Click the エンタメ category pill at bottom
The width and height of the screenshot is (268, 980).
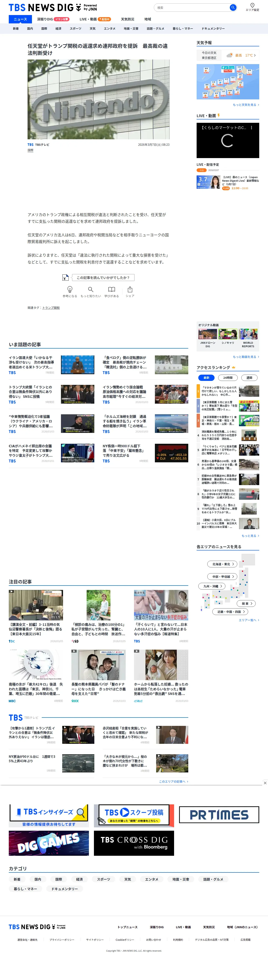click(x=151, y=879)
